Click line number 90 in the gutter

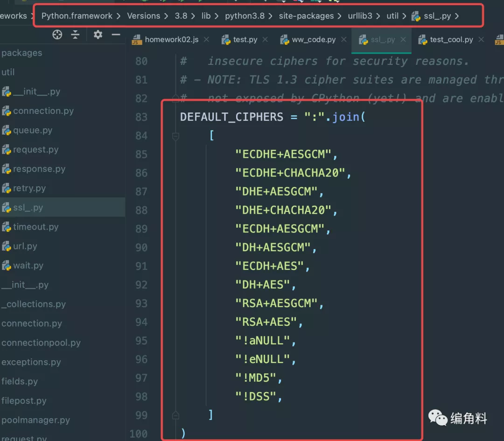point(141,247)
